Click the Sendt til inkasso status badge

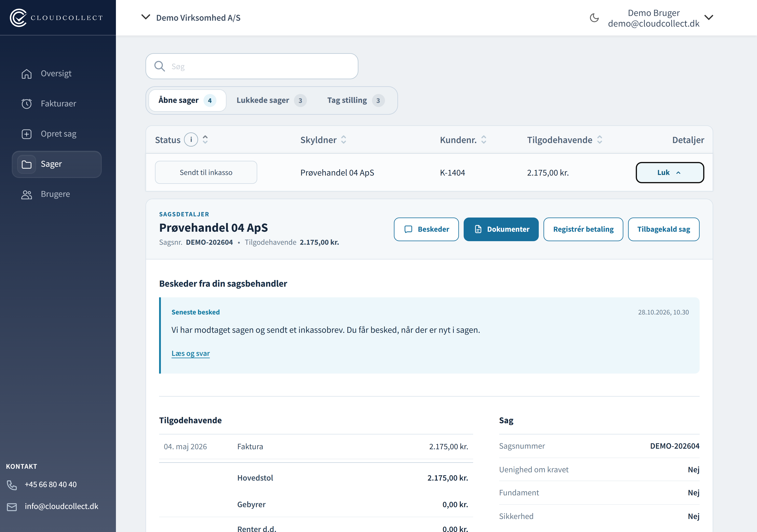pos(206,172)
